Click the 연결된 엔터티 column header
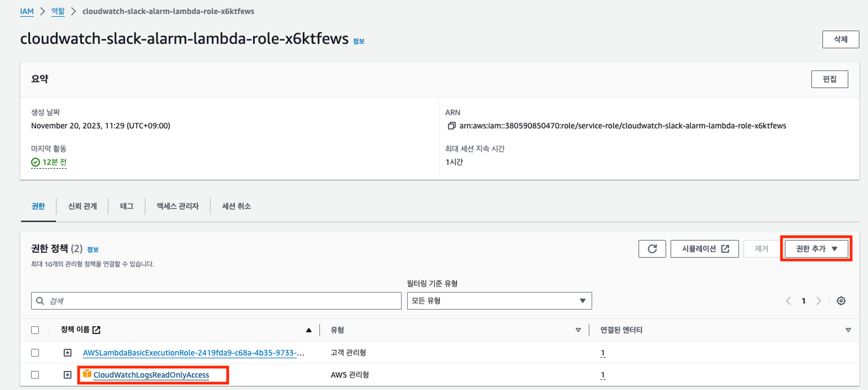 [621, 330]
